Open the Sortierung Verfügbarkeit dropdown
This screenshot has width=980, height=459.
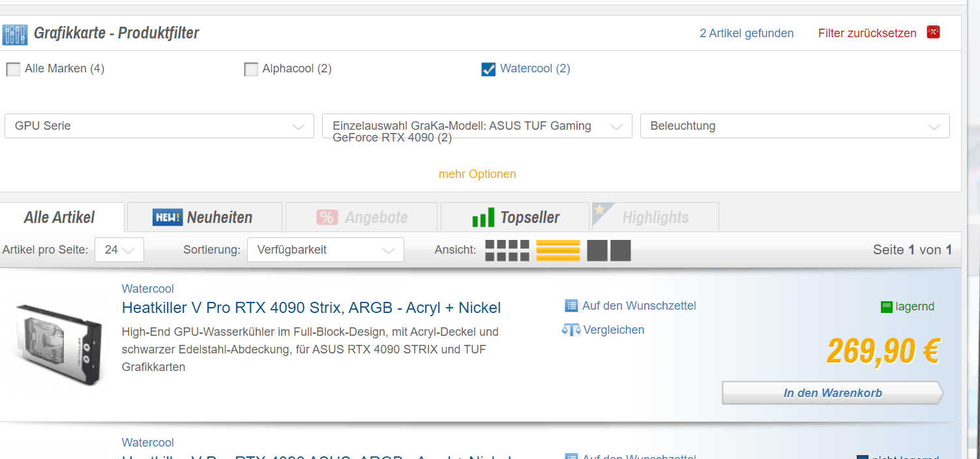pos(325,250)
